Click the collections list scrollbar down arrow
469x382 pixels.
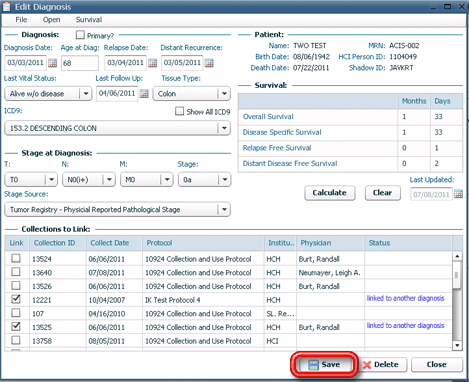(457, 345)
